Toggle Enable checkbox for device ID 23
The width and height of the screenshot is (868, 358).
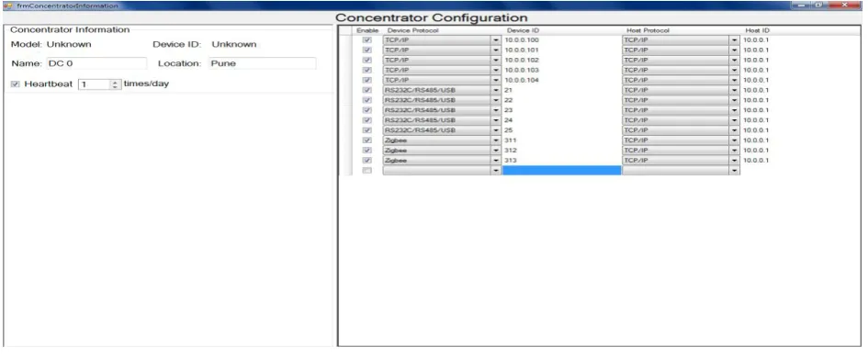366,110
